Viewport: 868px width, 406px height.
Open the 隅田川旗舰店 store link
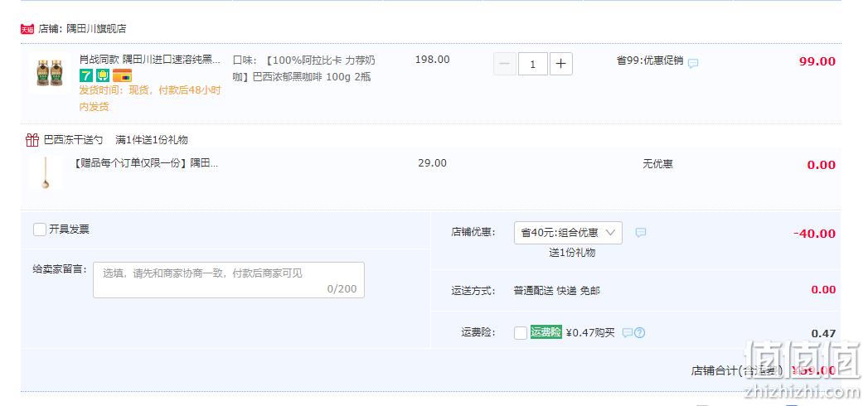click(96, 29)
